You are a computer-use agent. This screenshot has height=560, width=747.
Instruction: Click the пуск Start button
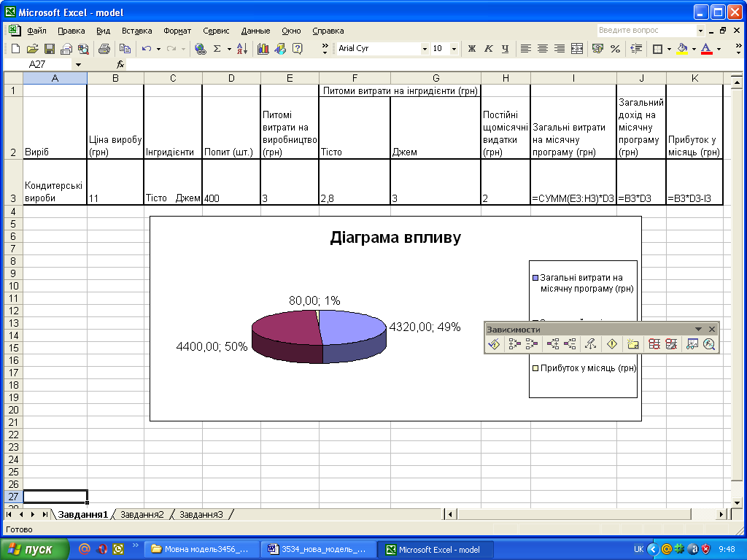pyautogui.click(x=34, y=549)
